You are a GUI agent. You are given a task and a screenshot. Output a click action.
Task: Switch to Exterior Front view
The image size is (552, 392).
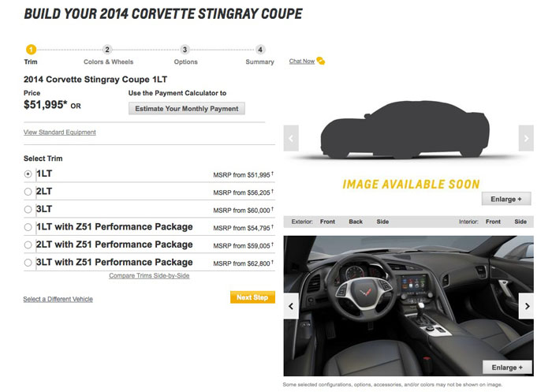327,222
